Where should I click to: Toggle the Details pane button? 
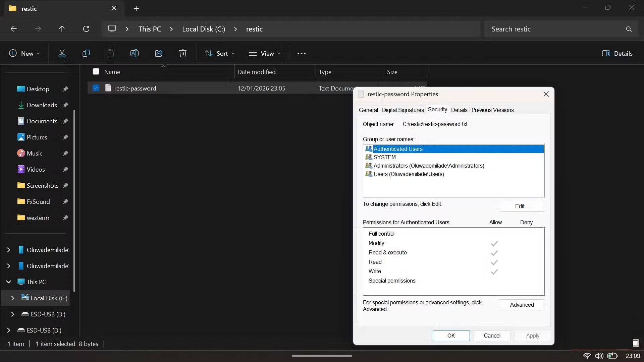[x=617, y=54]
